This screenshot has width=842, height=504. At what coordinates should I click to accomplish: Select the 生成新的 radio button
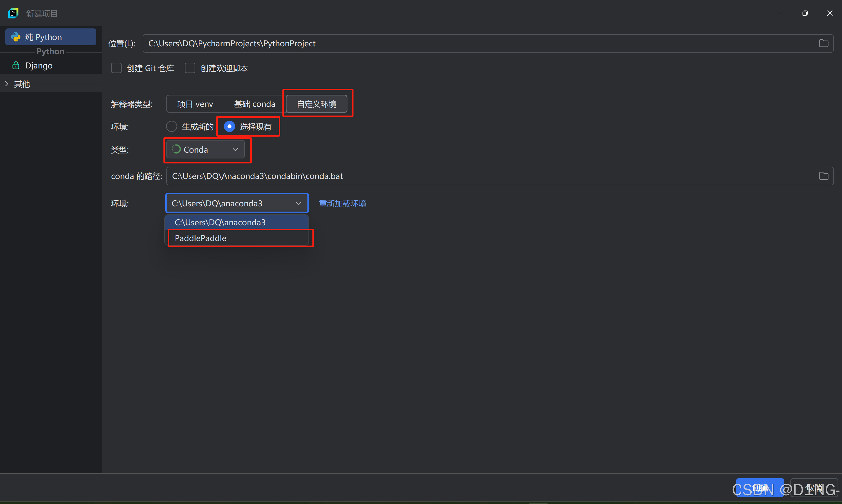click(x=172, y=126)
